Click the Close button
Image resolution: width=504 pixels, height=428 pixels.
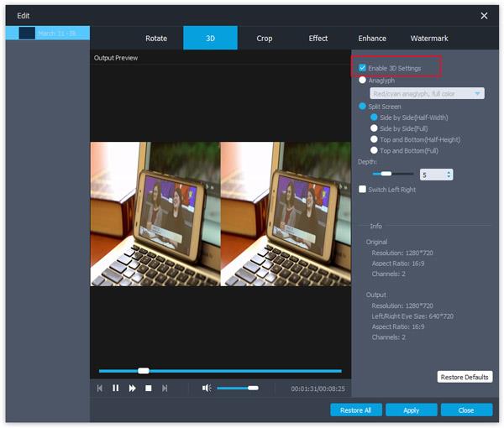(x=466, y=410)
